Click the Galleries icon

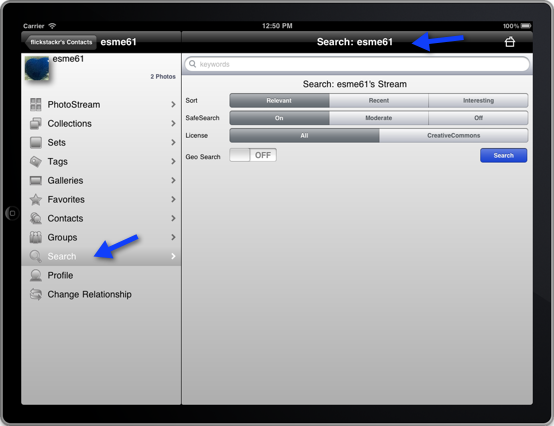point(36,181)
